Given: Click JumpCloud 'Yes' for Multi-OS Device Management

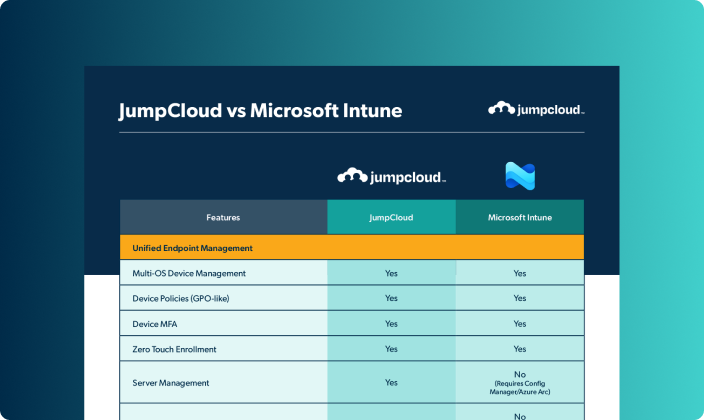Looking at the screenshot, I should 391,273.
